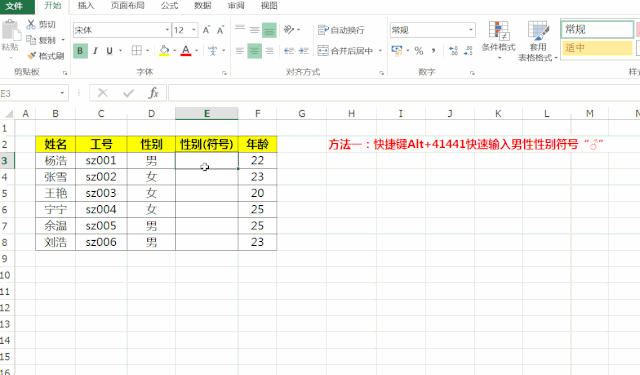This screenshot has width=640, height=375.
Task: Open Format as Table
Action: 538,41
